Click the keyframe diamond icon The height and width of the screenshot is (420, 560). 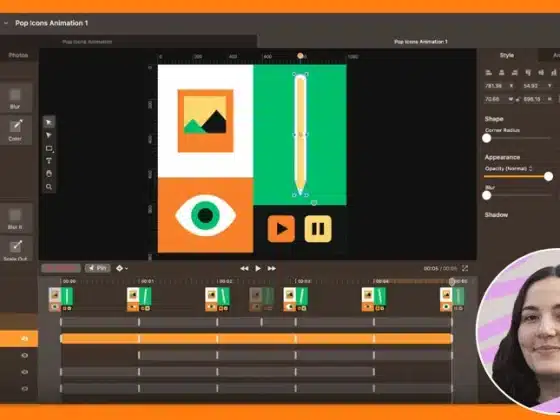pos(119,268)
